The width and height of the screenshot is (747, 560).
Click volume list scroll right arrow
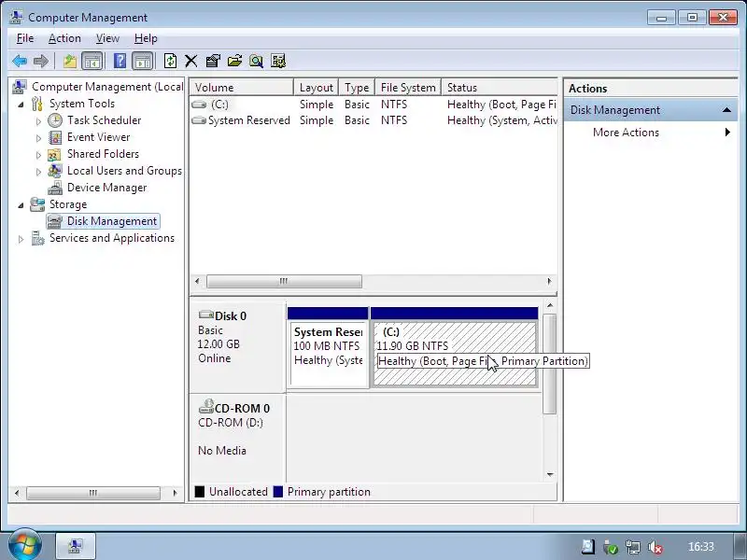click(549, 282)
